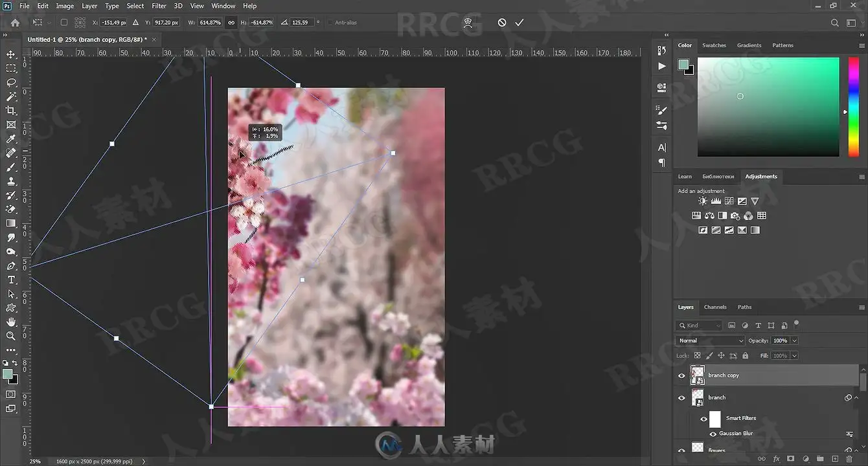This screenshot has height=466, width=868.
Task: Open the search magnifier at top right
Action: click(834, 23)
